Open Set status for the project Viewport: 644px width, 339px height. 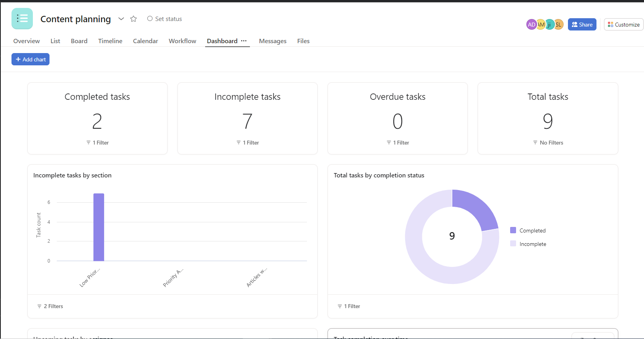click(x=164, y=19)
